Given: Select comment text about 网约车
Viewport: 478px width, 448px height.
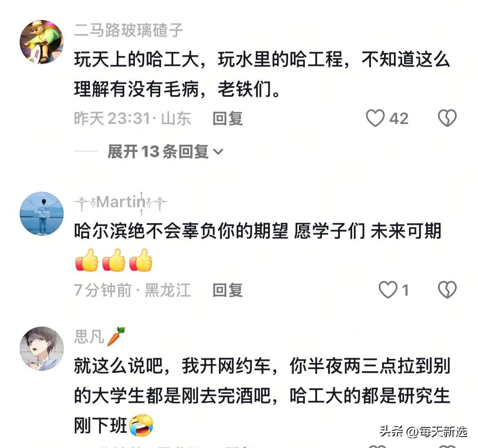Looking at the screenshot, I should pos(262,395).
